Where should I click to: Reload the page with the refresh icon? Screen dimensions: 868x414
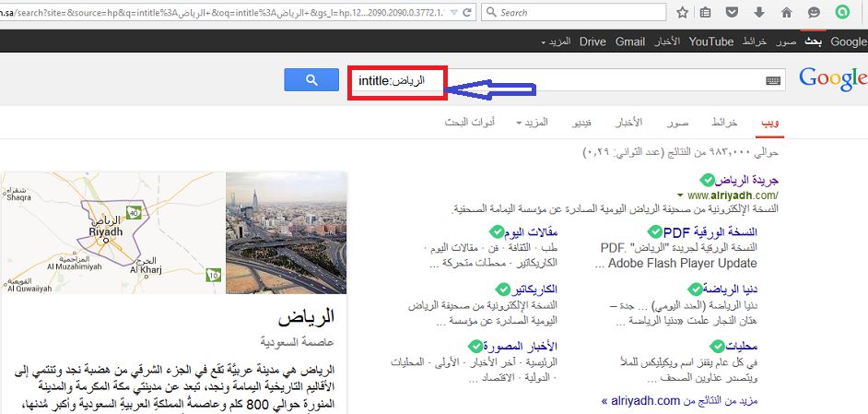(467, 12)
